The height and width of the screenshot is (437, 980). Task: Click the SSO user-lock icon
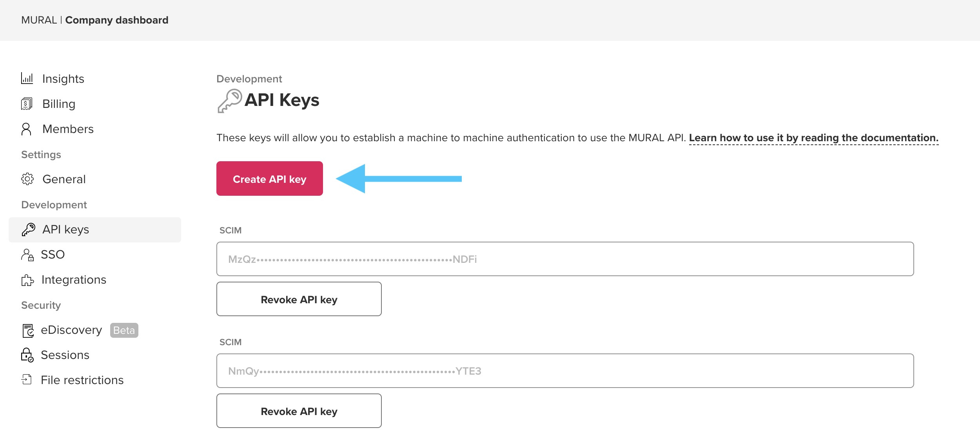click(27, 255)
